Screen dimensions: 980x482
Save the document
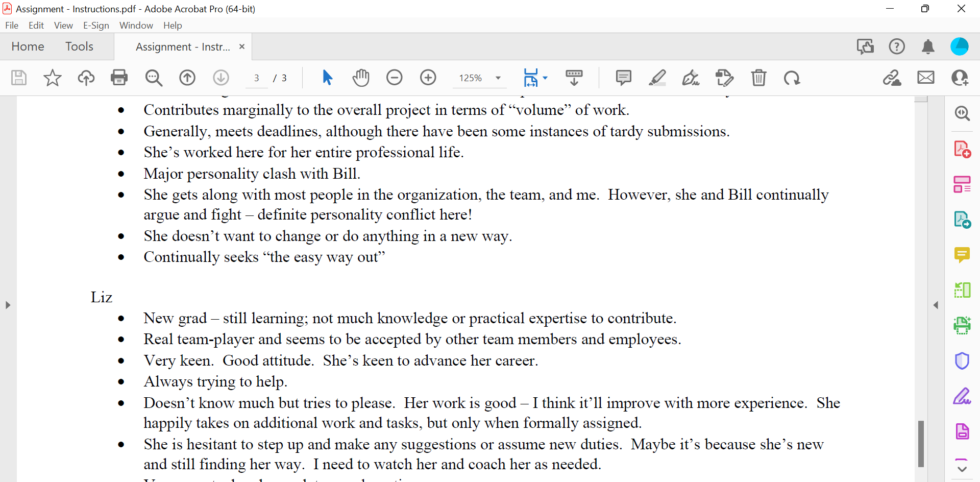[x=18, y=78]
